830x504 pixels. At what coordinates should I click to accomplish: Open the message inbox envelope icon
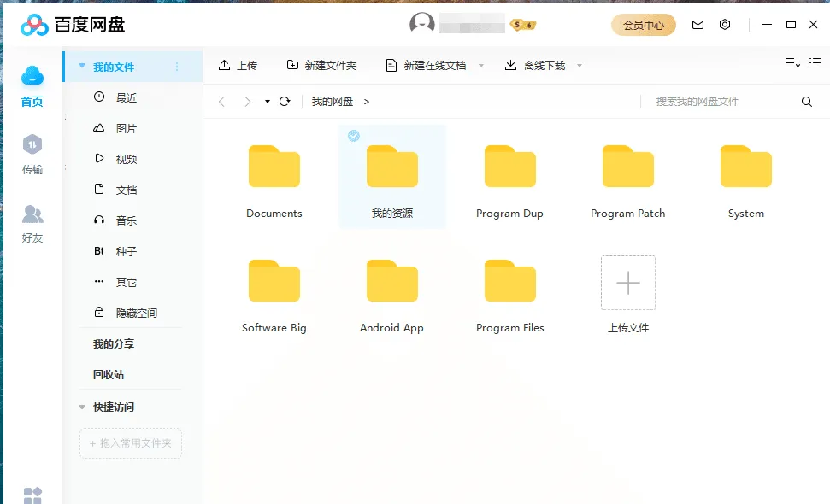tap(697, 24)
